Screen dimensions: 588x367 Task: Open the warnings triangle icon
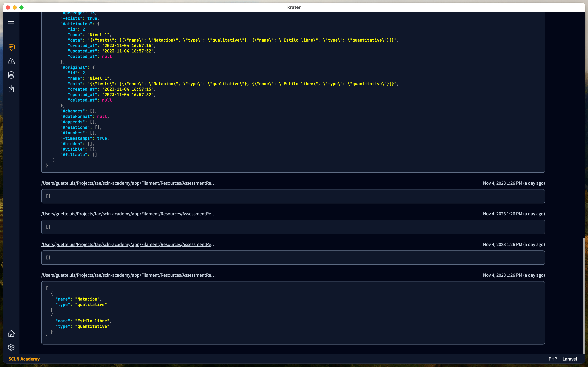(11, 61)
